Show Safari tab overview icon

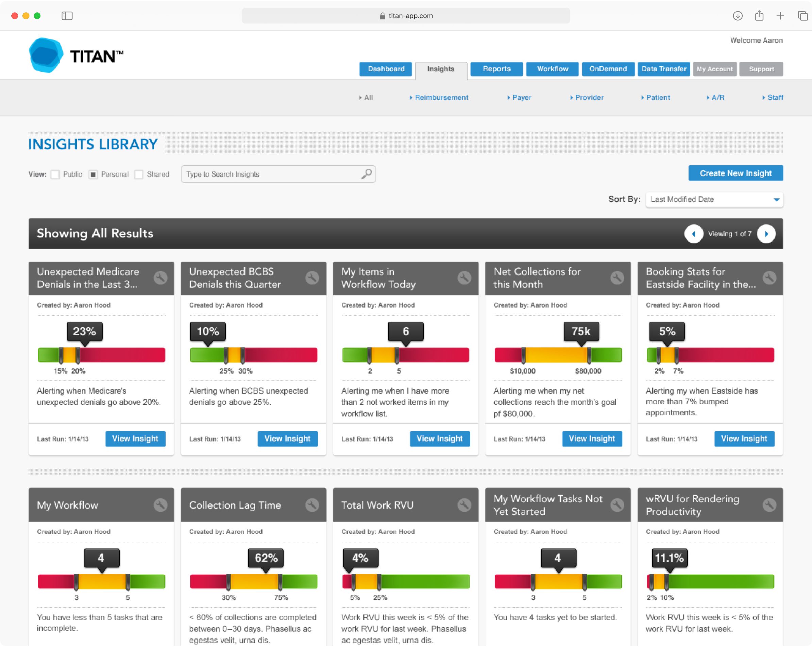802,15
